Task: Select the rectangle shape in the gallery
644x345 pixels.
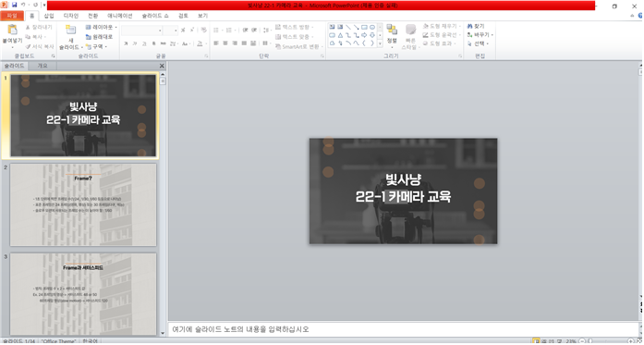Action: click(364, 27)
